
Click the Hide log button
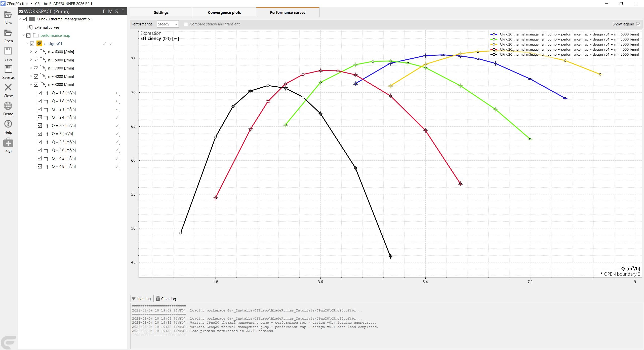[142, 299]
